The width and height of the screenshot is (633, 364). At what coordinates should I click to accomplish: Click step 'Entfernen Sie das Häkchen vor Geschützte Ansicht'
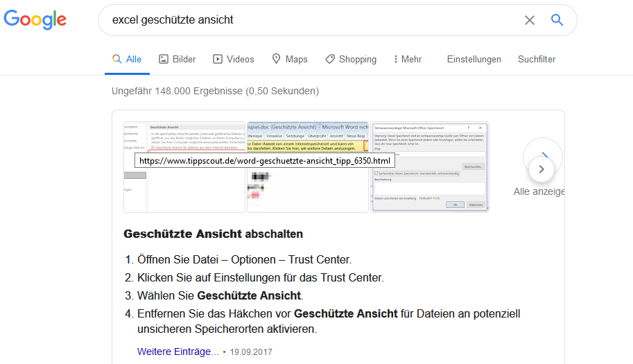[329, 321]
